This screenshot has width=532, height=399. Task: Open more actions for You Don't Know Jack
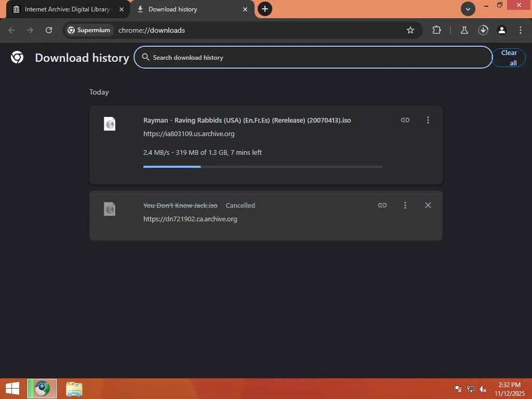pyautogui.click(x=405, y=205)
